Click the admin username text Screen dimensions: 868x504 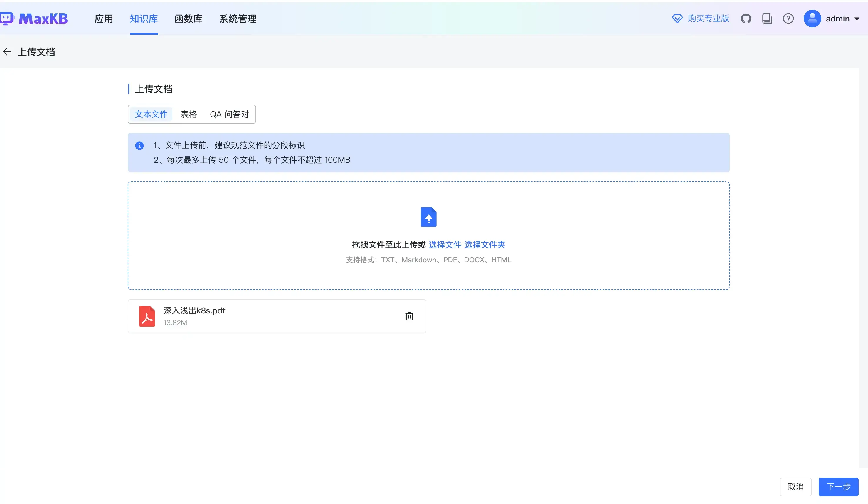click(x=837, y=19)
